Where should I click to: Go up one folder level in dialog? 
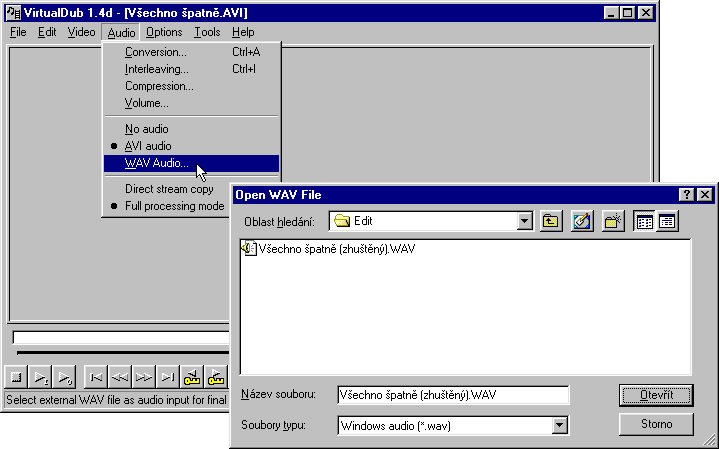coord(551,222)
